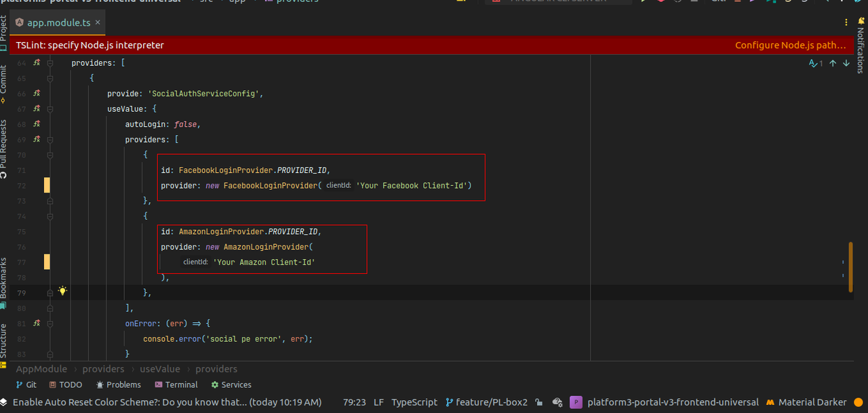Open the Problems tool window
The image size is (868, 413).
[118, 385]
